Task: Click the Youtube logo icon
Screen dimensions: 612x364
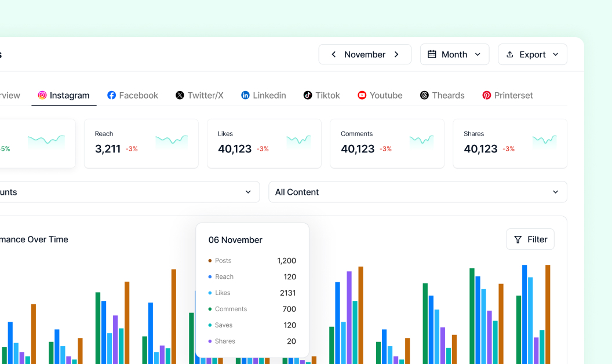Action: (x=362, y=95)
